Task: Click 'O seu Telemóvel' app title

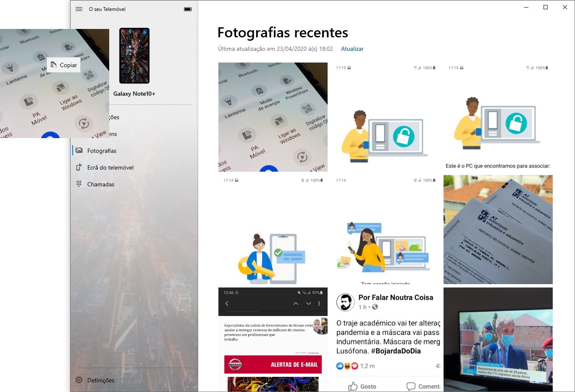Action: [x=107, y=9]
